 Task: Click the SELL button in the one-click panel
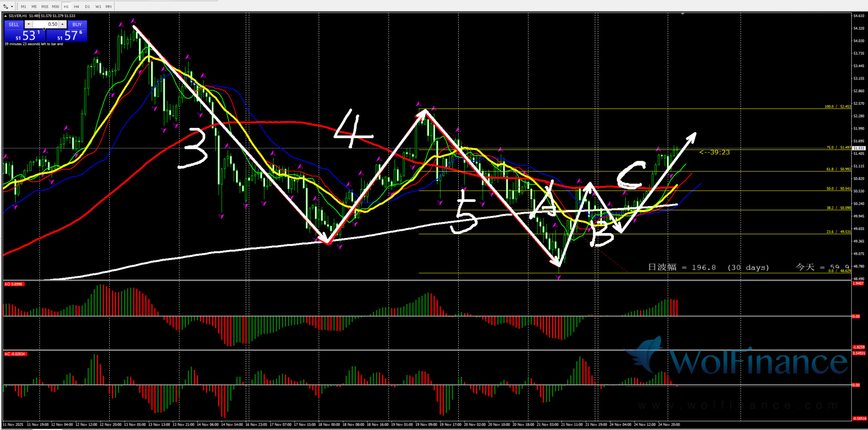coord(14,24)
